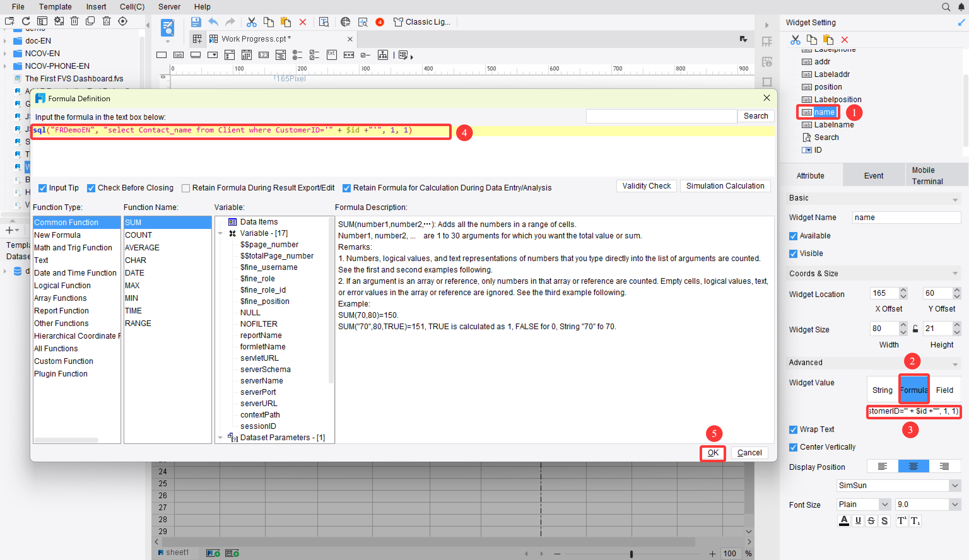Screen dimensions: 969x560
Task: Toggle the Wrap Text checkbox
Action: point(793,430)
